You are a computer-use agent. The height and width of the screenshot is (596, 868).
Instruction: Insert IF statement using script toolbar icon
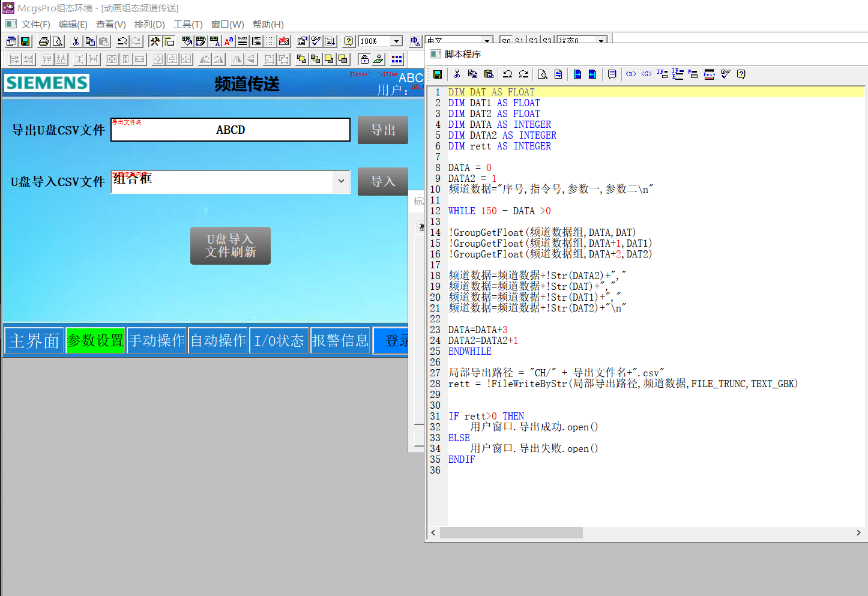tap(662, 74)
